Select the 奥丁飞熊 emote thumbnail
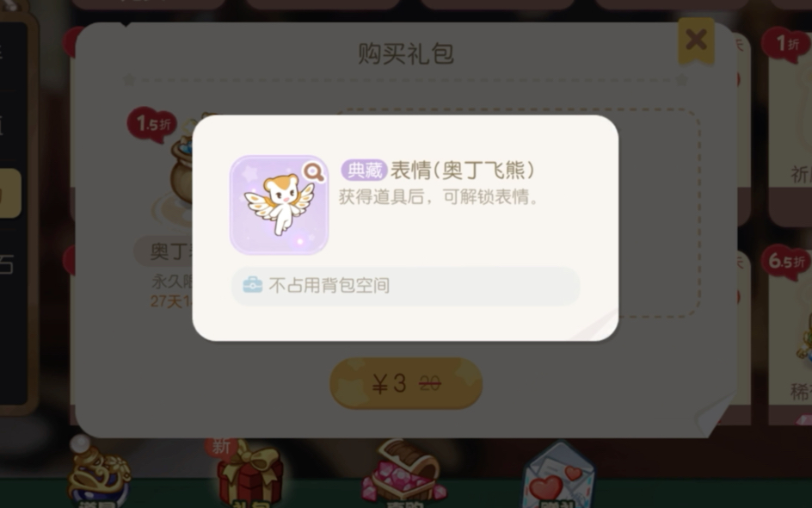Image resolution: width=812 pixels, height=508 pixels. [279, 205]
